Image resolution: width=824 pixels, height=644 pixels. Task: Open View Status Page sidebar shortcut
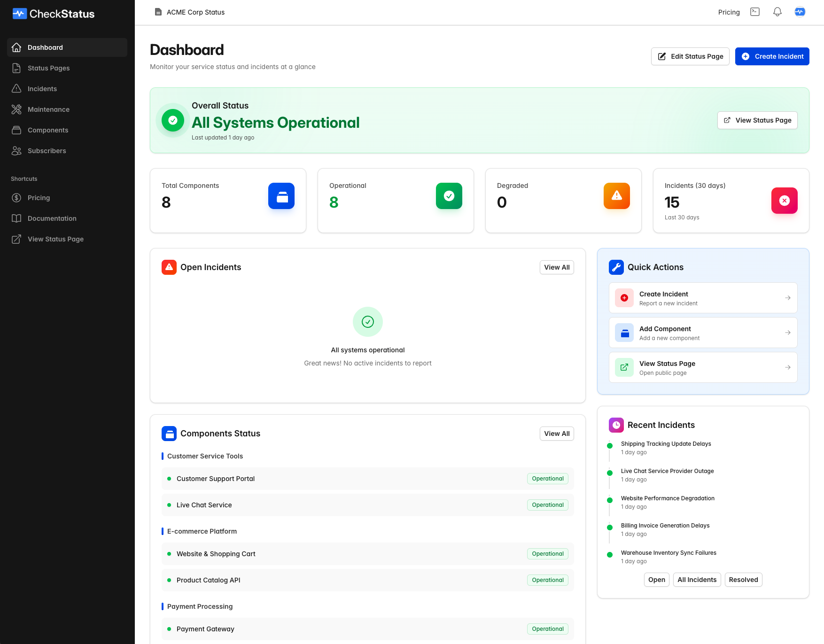point(67,239)
